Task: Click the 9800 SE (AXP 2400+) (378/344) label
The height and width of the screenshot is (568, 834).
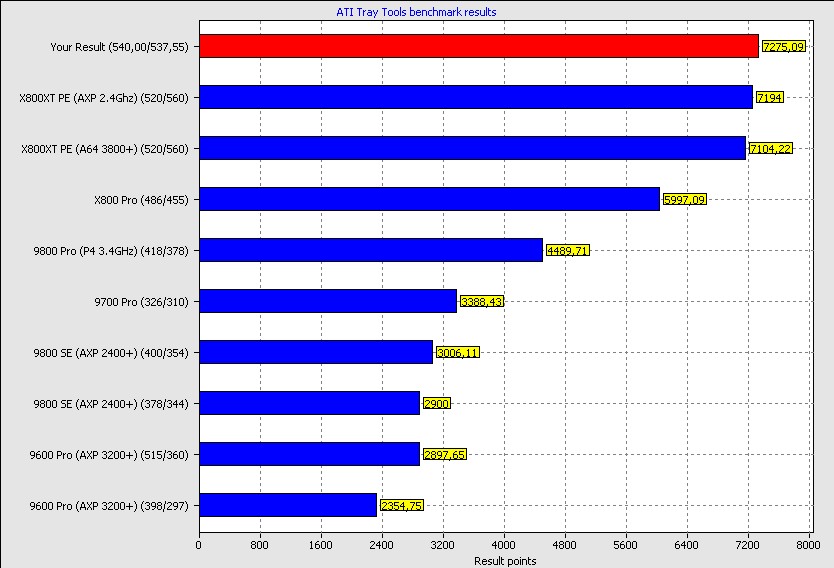Action: tap(111, 404)
